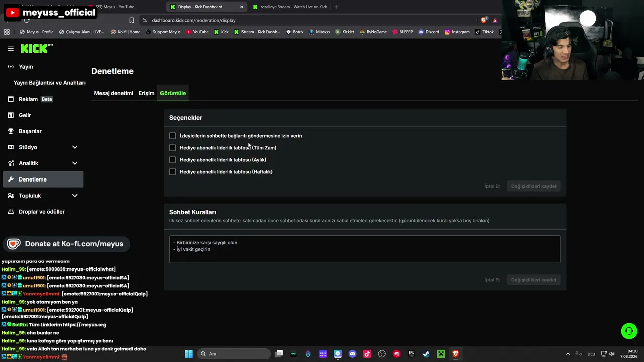Expand the Analitik sidebar section
Viewport: 644px width, 362px height.
pos(43,163)
